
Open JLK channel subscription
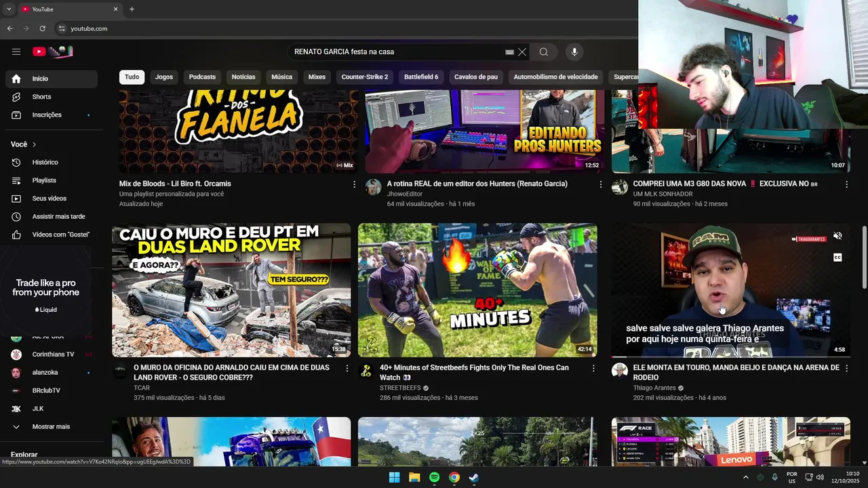point(52,409)
